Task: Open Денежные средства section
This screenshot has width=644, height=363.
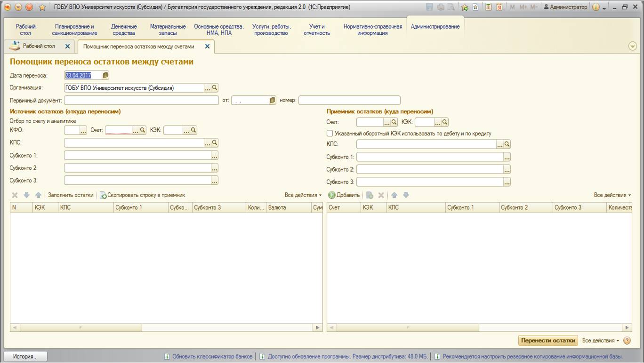Action: tap(124, 30)
